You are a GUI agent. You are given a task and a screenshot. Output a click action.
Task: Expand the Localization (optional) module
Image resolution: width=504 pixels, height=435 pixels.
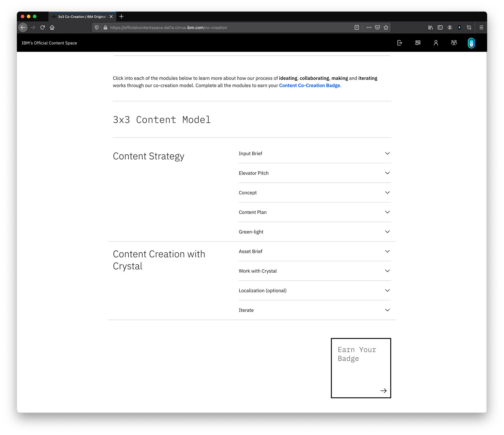314,291
